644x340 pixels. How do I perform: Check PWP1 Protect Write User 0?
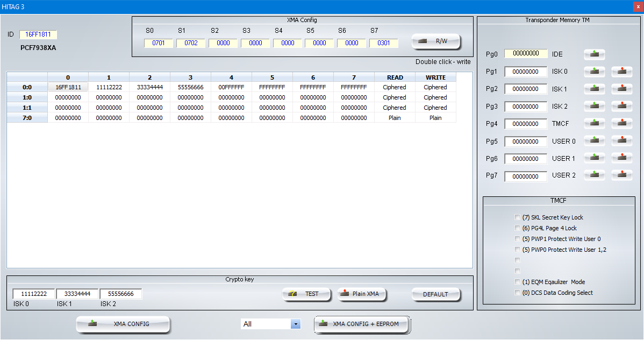tap(518, 238)
